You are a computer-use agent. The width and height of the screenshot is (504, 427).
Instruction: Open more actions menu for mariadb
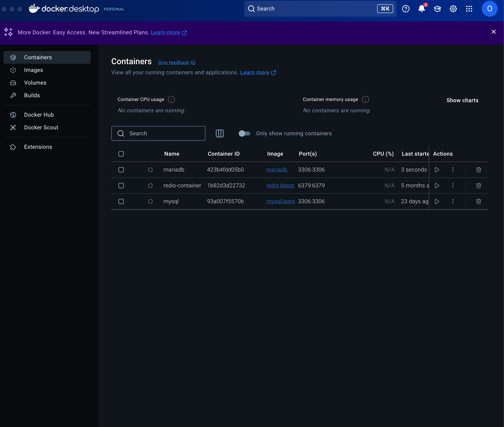[453, 170]
